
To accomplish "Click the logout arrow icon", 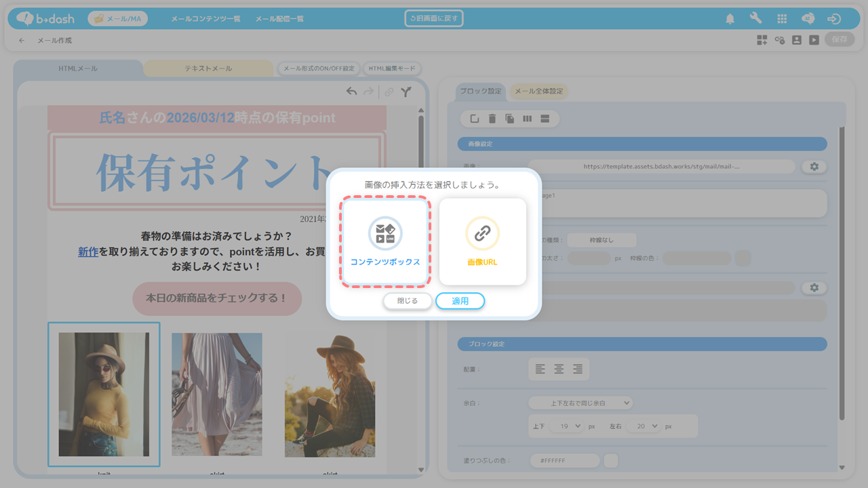I will 834,19.
